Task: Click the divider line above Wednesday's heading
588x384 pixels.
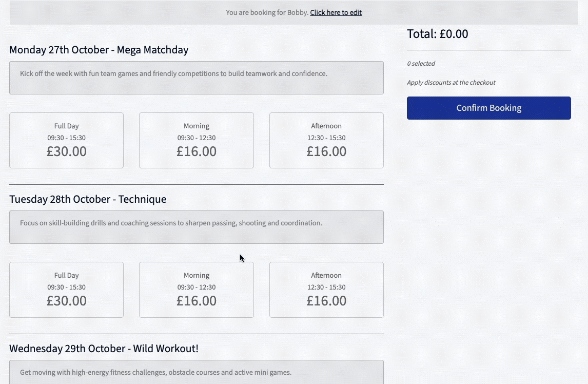Action: [x=196, y=334]
